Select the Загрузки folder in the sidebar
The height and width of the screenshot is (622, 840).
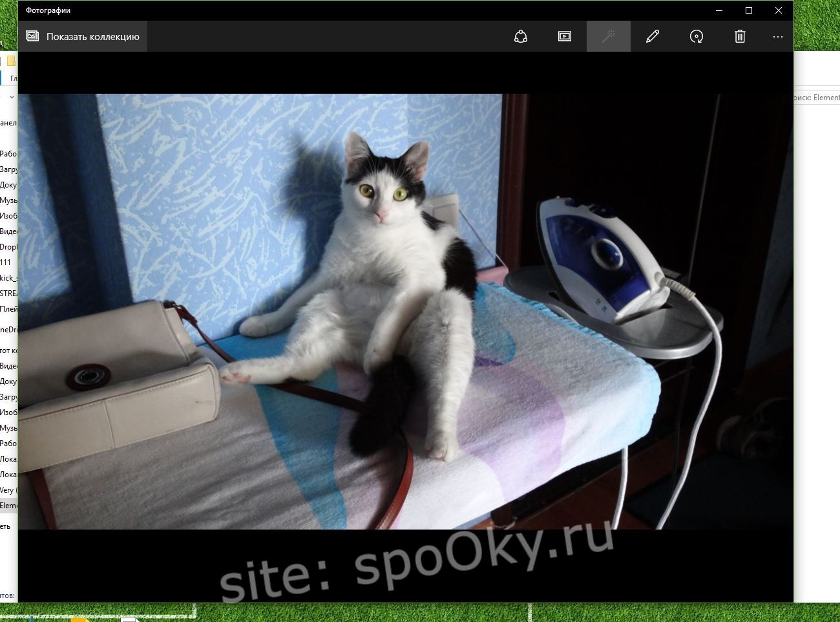pyautogui.click(x=9, y=169)
